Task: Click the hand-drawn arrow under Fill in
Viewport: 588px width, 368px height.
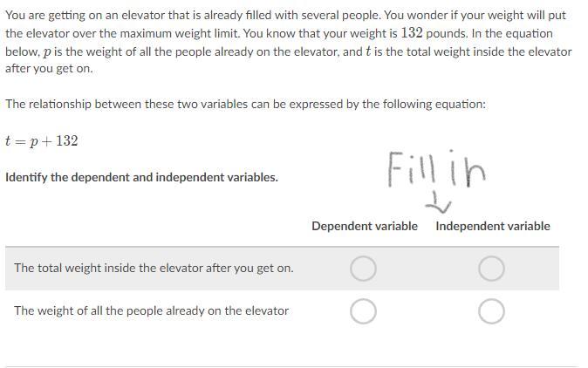Action: coord(438,202)
